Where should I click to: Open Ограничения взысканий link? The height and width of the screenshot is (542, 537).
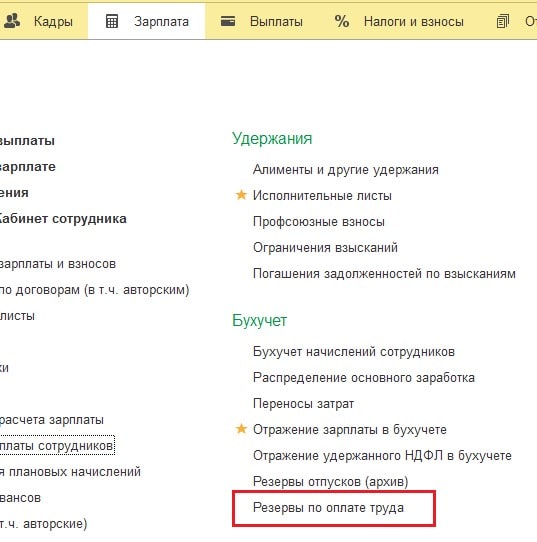325,247
